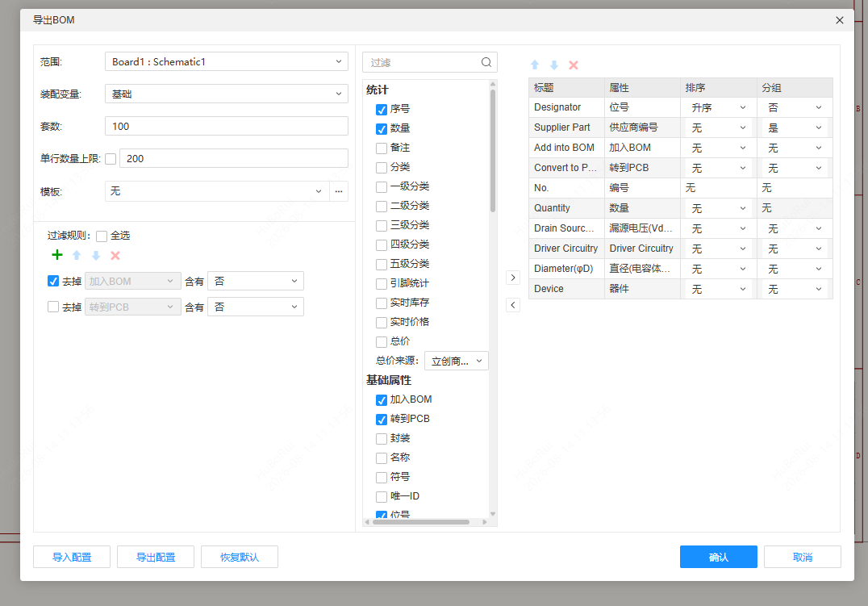868x606 pixels.
Task: Open the 范围 Board1 : Schematic1 dropdown
Action: tap(227, 61)
